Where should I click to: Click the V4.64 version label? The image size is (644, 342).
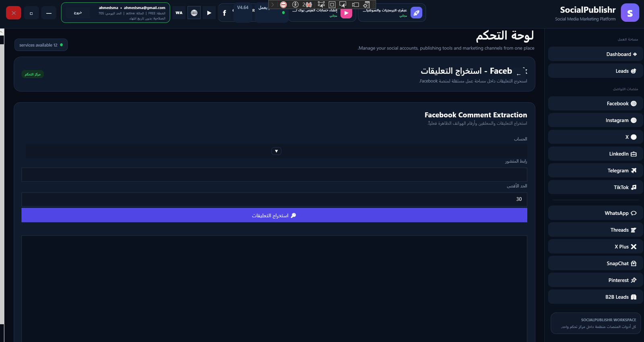(x=243, y=8)
